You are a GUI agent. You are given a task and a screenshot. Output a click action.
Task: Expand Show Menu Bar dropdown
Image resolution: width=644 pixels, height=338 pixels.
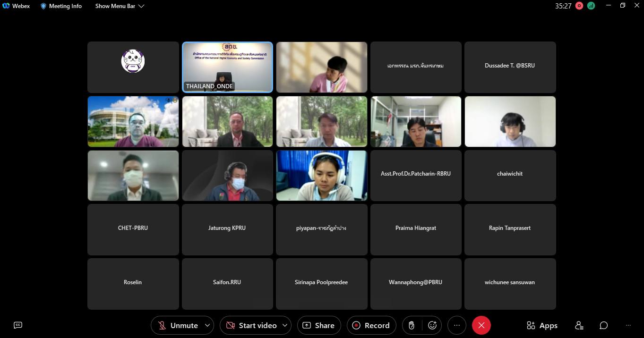click(120, 6)
